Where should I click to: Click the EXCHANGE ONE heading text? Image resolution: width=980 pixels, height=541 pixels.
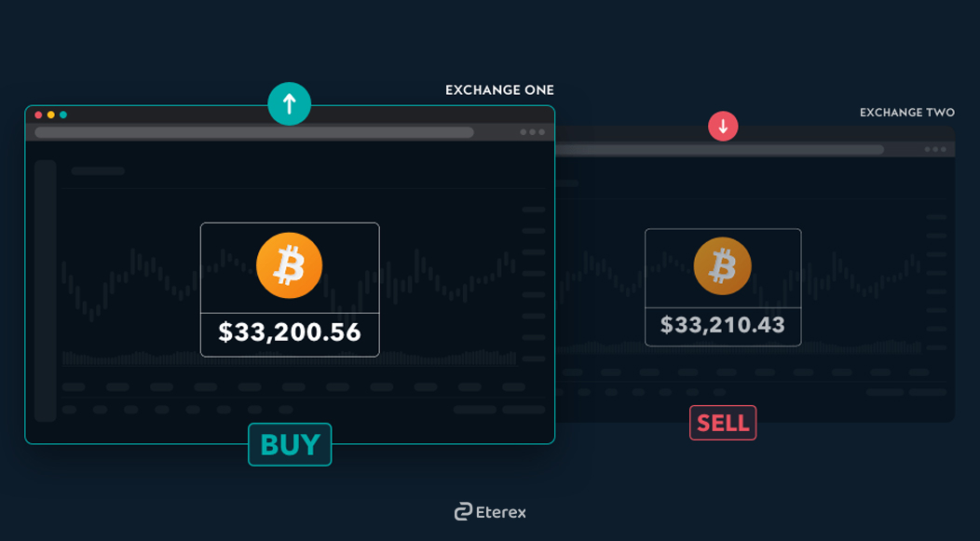[499, 90]
